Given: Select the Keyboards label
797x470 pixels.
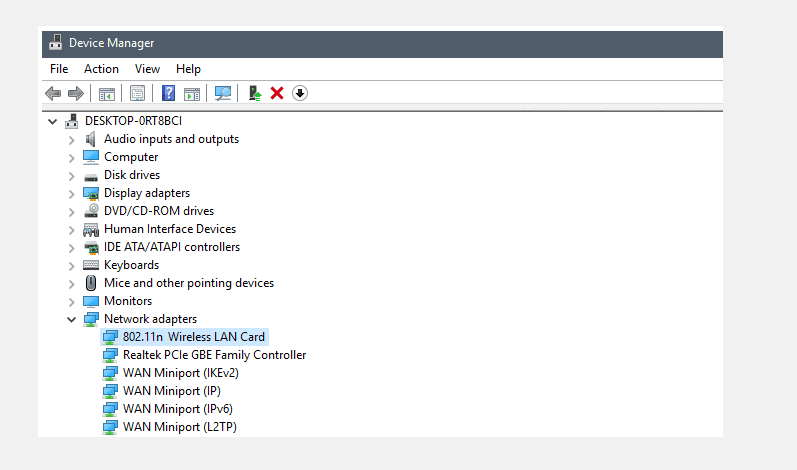Looking at the screenshot, I should [x=132, y=265].
